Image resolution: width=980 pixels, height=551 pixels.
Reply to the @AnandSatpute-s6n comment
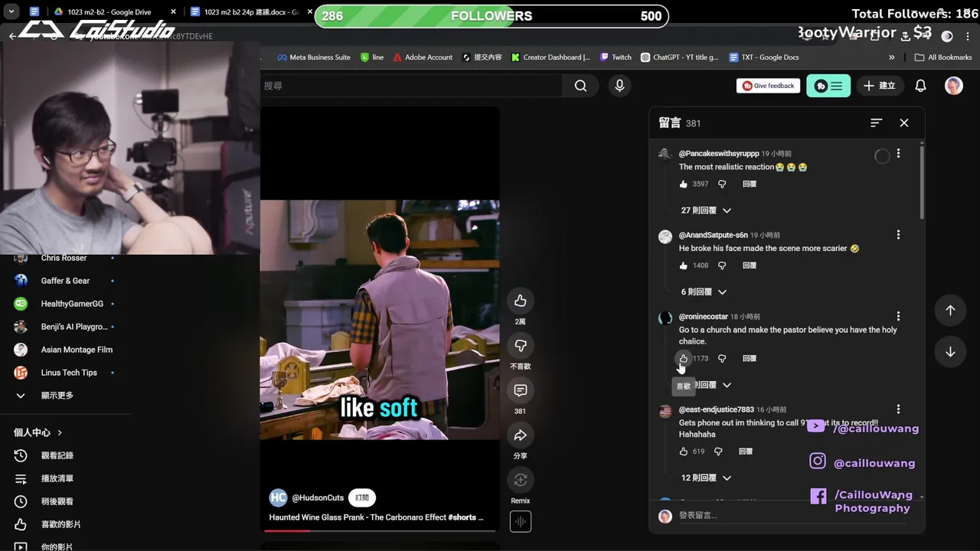pyautogui.click(x=750, y=266)
